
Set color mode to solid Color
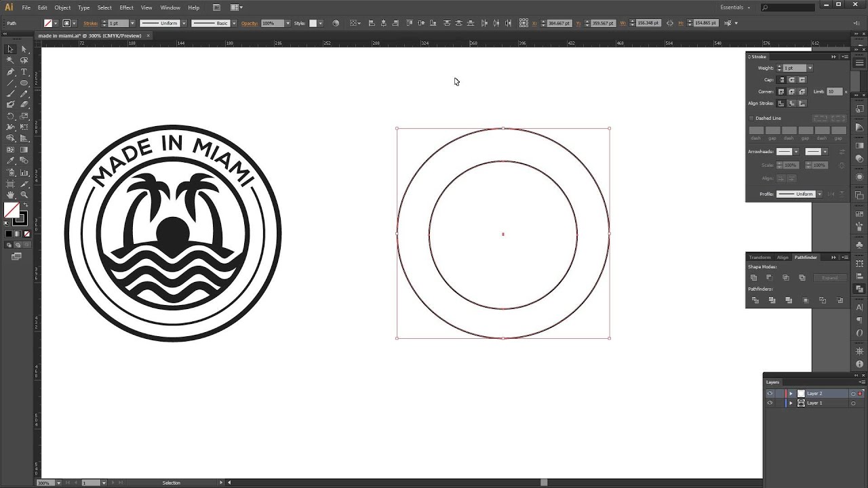point(9,234)
